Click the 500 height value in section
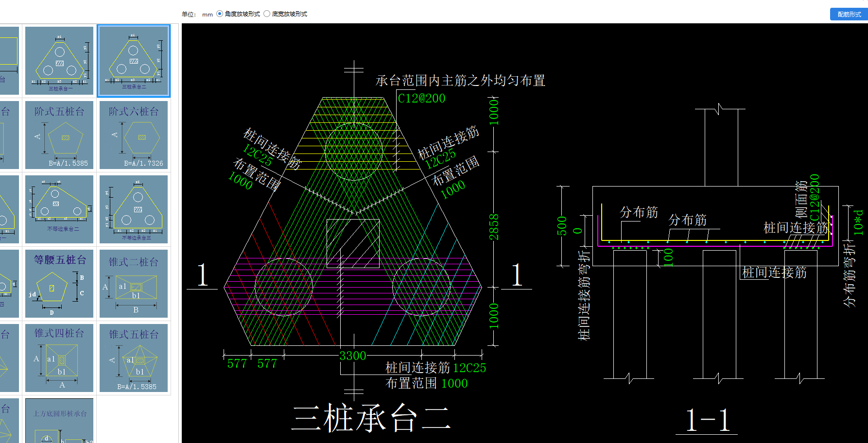 click(x=562, y=226)
